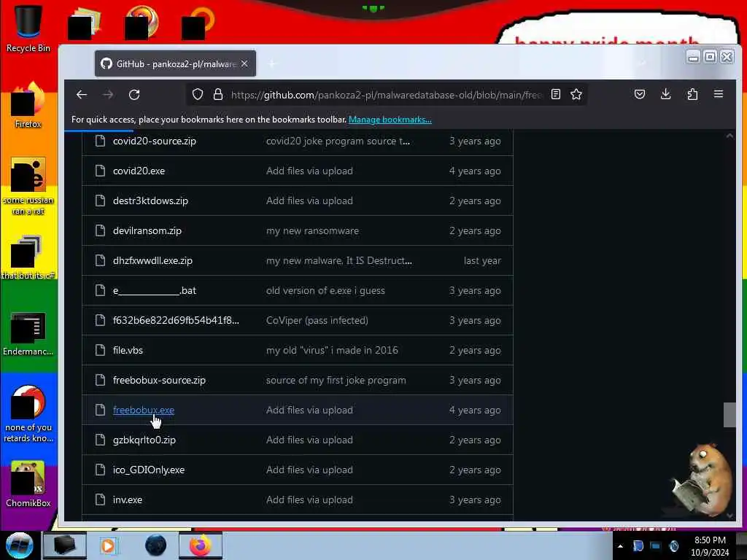Open the Pocket save icon
Viewport: 747px width, 560px height.
(640, 94)
